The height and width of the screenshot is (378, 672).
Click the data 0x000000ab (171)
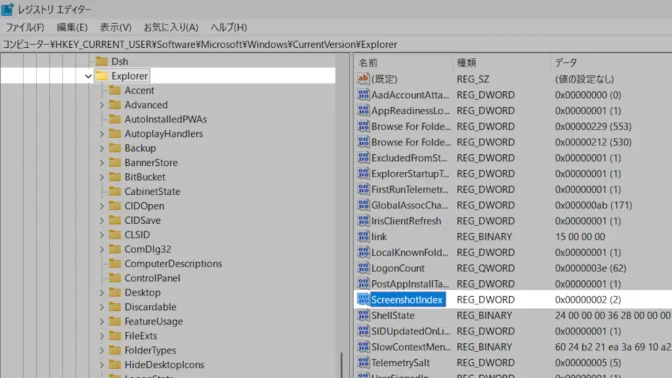(x=594, y=205)
